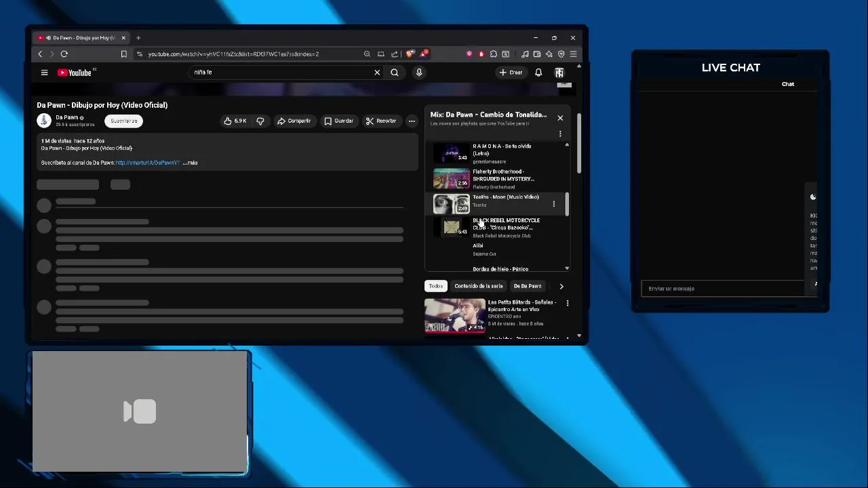Subscribe to Da Pawn channel
This screenshot has height=488, width=868.
click(123, 121)
